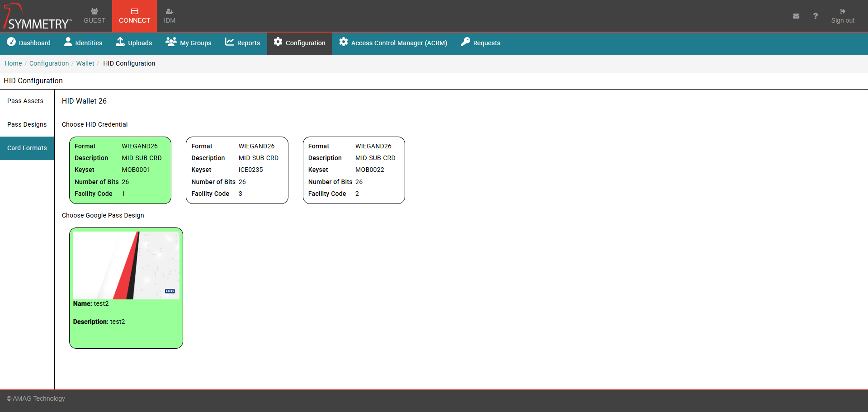Click 'HID Configuration' breadcrumb text

click(x=129, y=63)
